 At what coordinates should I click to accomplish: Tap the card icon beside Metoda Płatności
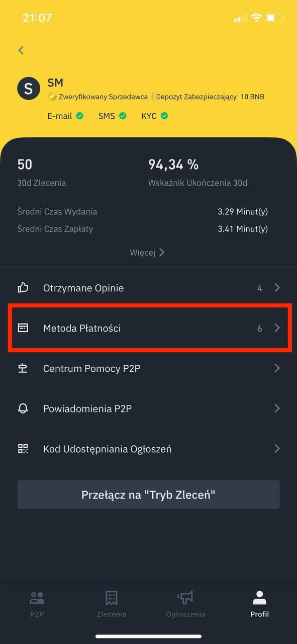pyautogui.click(x=23, y=328)
